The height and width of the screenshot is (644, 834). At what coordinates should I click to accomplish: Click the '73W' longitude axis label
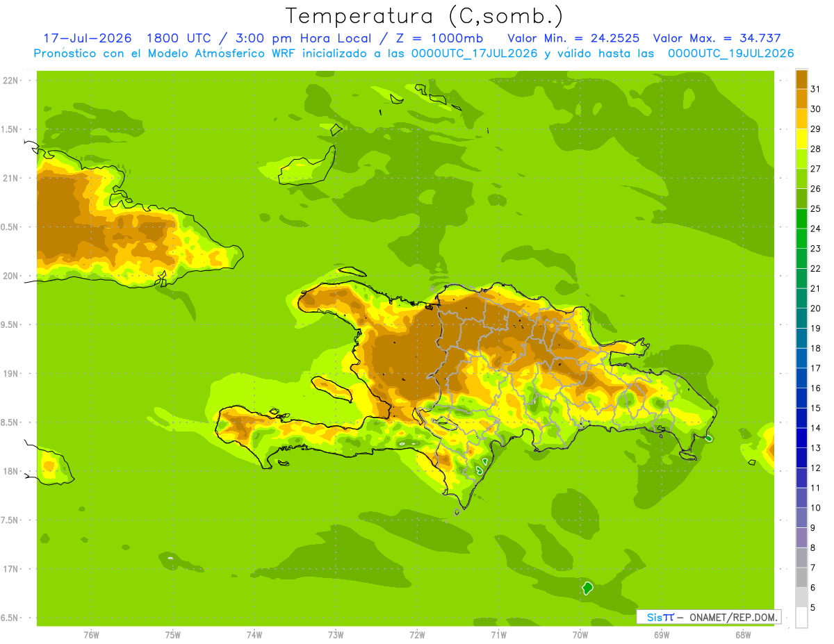pos(336,635)
